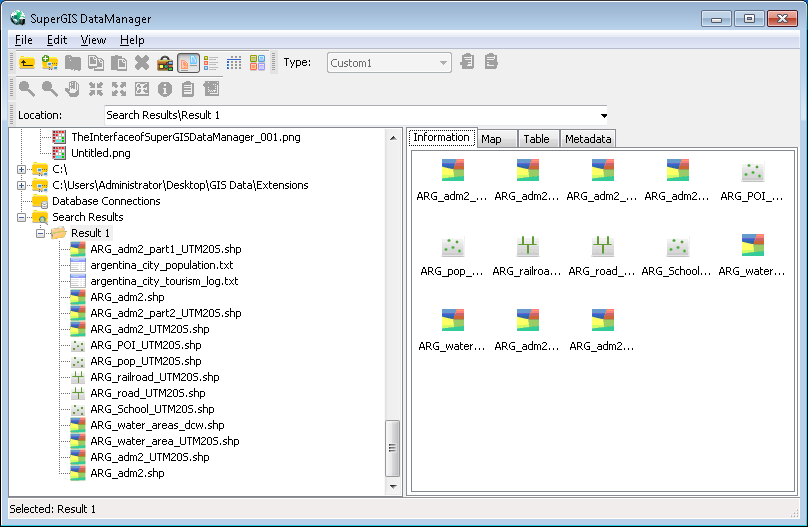Click the tree scrollbar down arrow
This screenshot has height=527, width=808.
393,486
